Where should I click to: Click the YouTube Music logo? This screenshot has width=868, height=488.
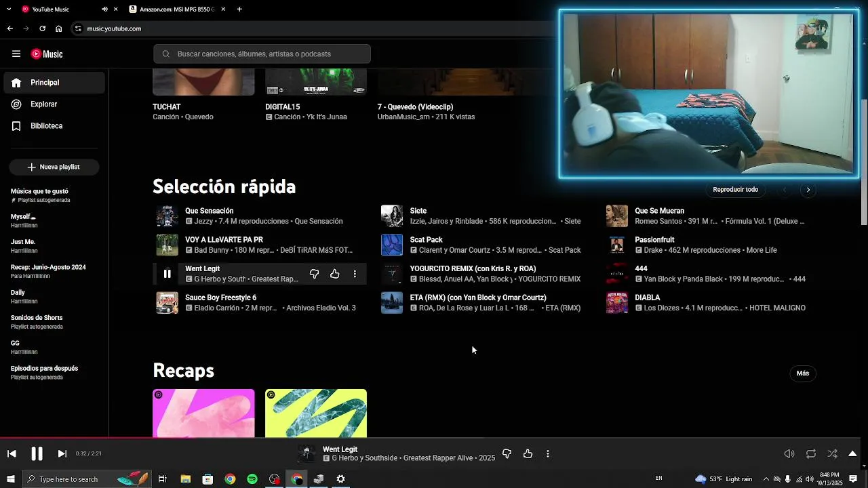click(x=47, y=54)
